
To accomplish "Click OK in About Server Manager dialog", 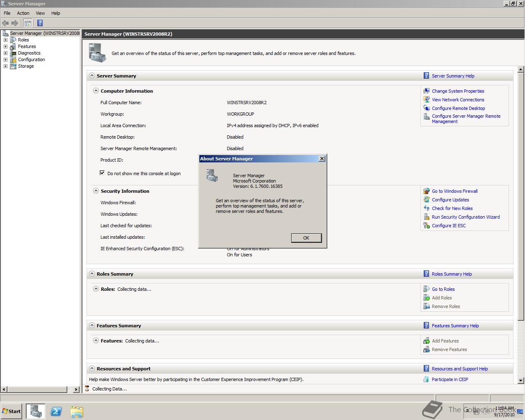I will (x=306, y=238).
